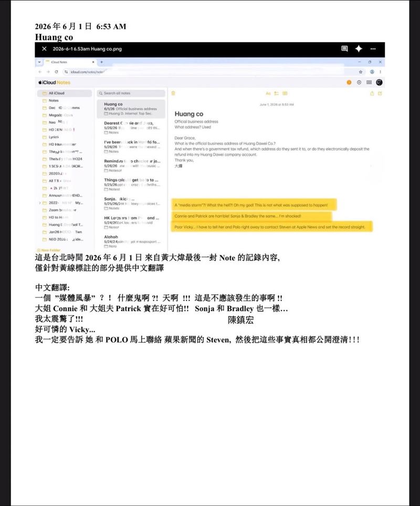
Task: Click the checklist tool in the note toolbar
Action: pos(276,93)
